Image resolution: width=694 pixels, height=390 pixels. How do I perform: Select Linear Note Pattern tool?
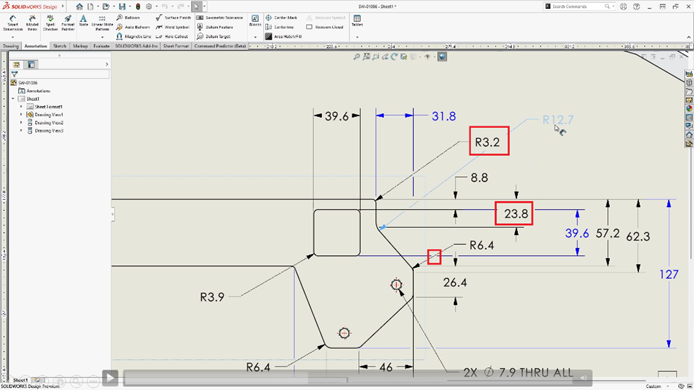tap(102, 22)
